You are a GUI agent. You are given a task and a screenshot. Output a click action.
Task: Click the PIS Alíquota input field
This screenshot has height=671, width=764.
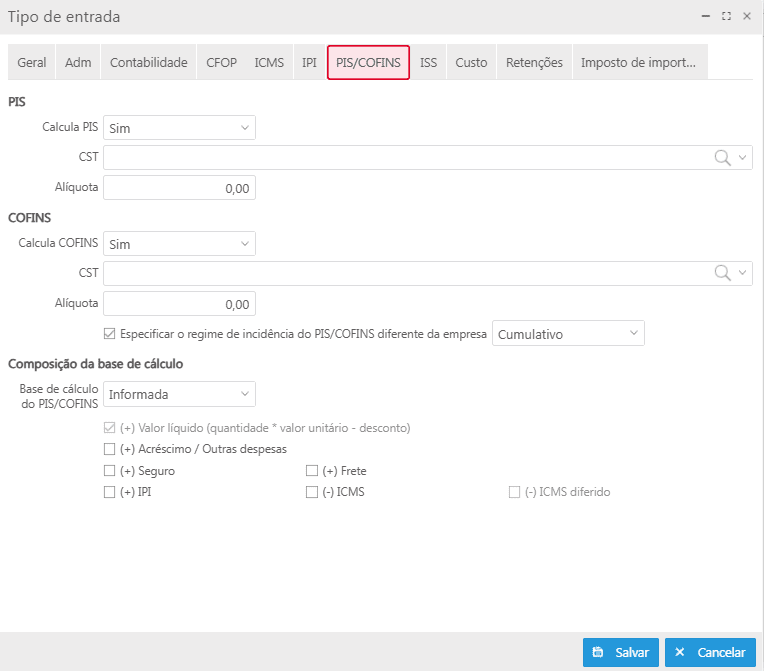click(179, 188)
